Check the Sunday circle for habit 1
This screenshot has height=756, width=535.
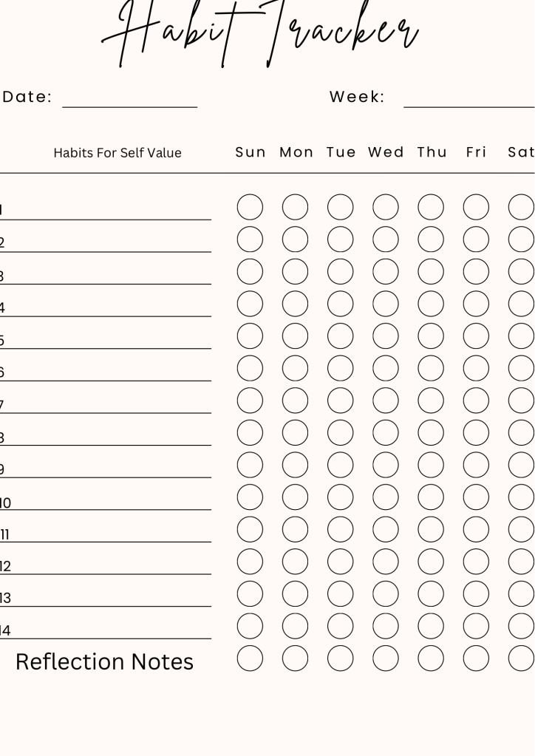pos(250,207)
